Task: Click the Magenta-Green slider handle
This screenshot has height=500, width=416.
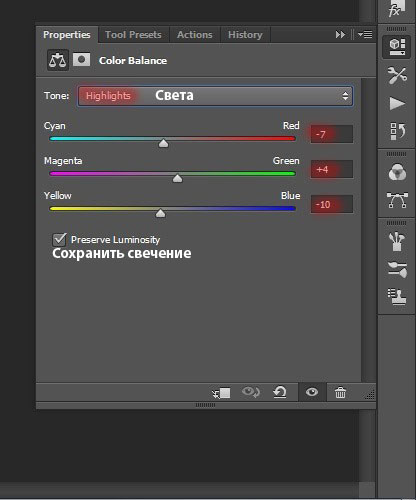Action: tap(177, 179)
